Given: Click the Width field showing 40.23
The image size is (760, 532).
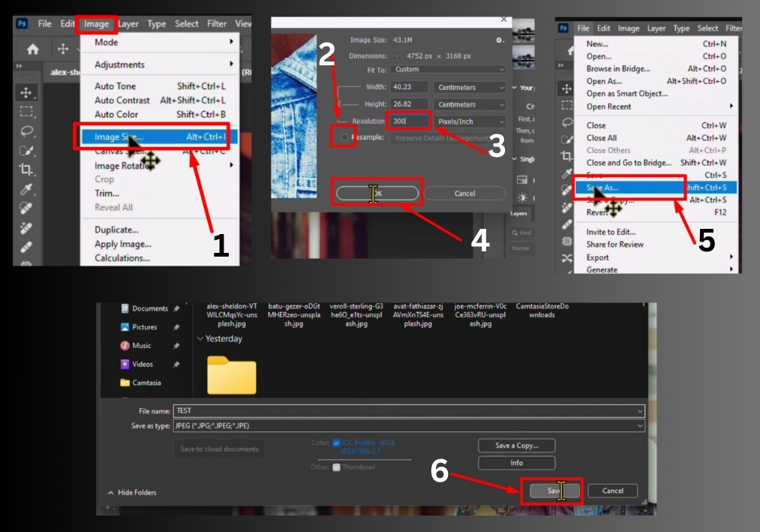Looking at the screenshot, I should click(409, 87).
